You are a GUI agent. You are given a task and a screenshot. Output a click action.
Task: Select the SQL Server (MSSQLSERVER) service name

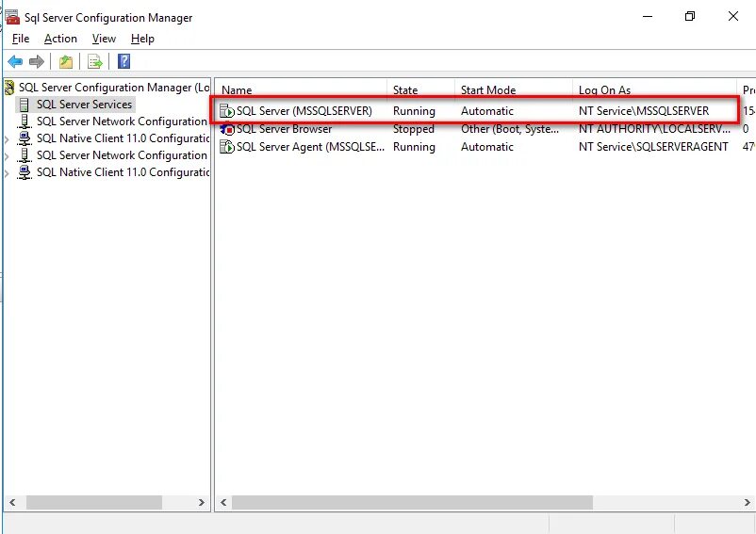304,111
